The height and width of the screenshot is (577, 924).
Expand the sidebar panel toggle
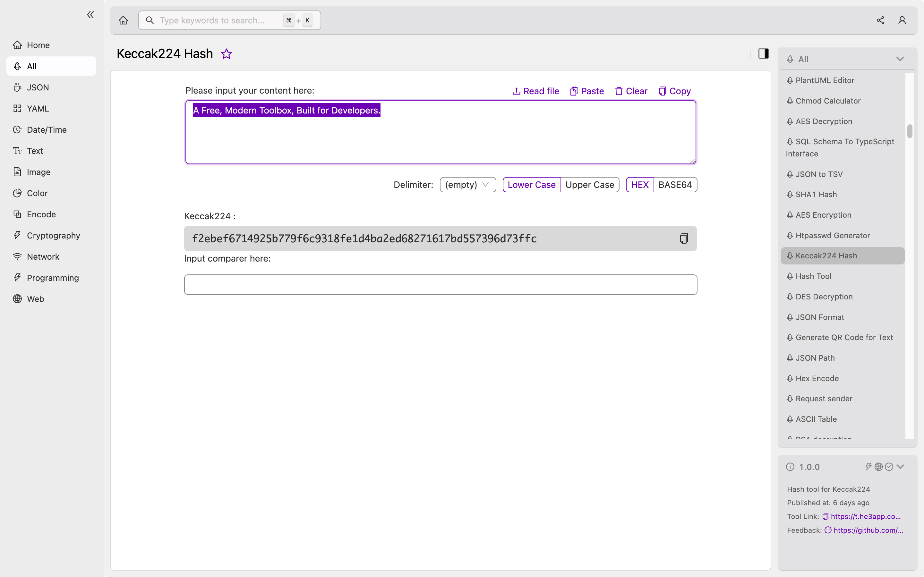(764, 54)
